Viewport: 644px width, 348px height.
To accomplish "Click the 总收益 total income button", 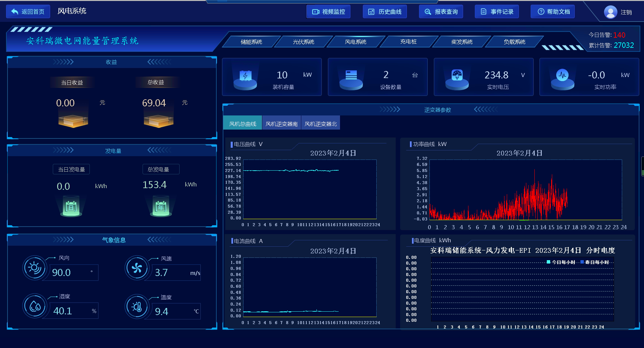I will [157, 82].
